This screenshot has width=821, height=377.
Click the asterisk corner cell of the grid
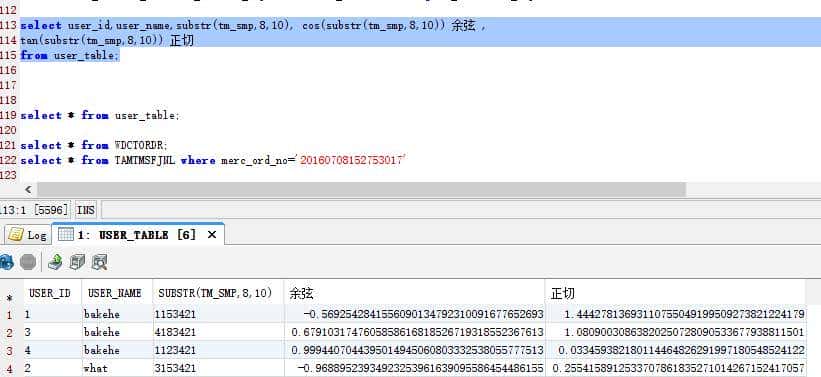pos(10,298)
